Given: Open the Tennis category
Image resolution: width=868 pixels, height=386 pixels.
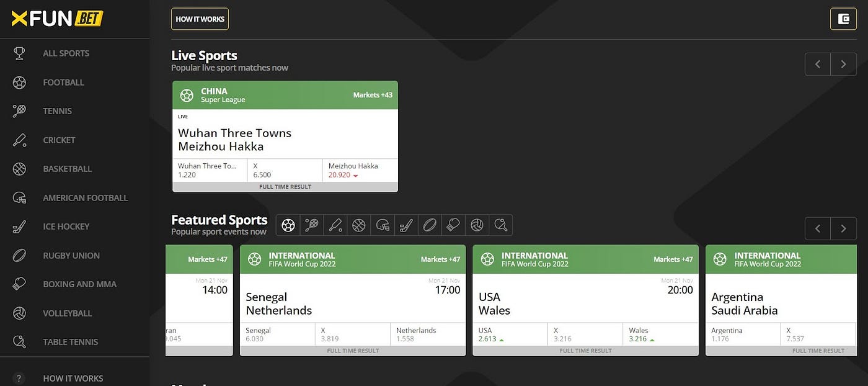Looking at the screenshot, I should point(57,111).
